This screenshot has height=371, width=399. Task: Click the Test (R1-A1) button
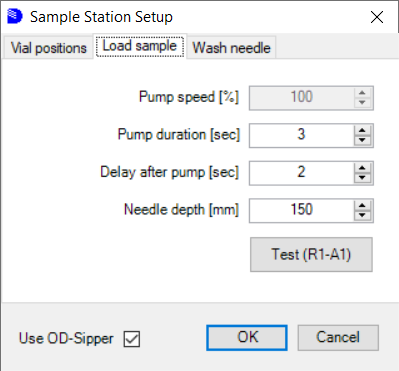pos(311,255)
